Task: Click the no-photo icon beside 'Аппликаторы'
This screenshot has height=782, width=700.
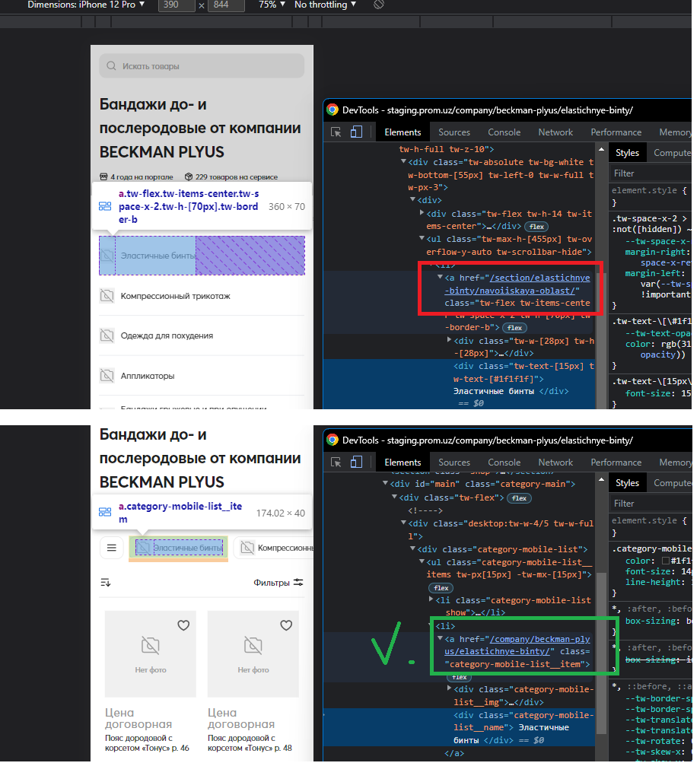Action: click(x=107, y=376)
